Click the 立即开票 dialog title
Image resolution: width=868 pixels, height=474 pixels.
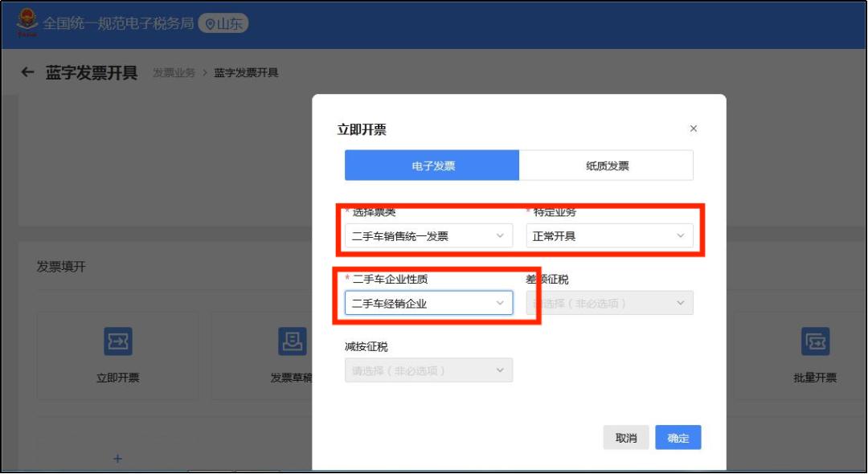(362, 130)
